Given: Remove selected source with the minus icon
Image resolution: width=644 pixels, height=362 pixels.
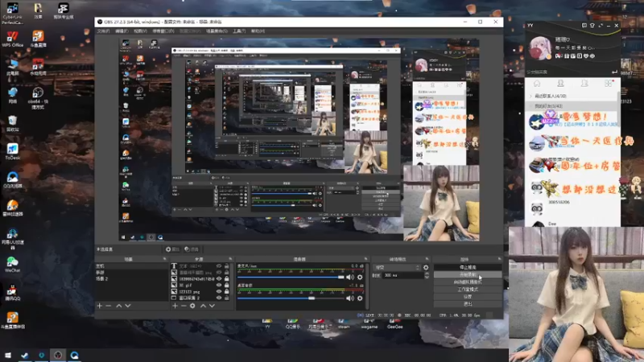Looking at the screenshot, I should click(x=184, y=306).
